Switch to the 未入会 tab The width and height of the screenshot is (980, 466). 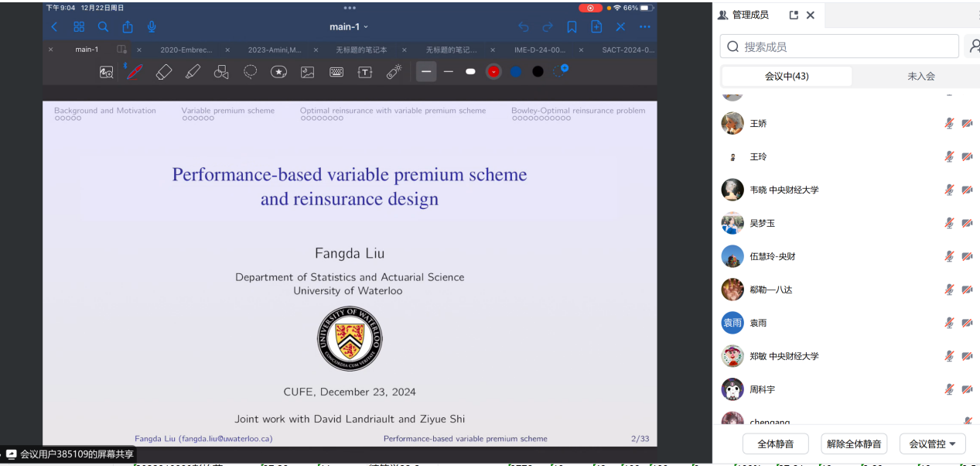click(920, 77)
